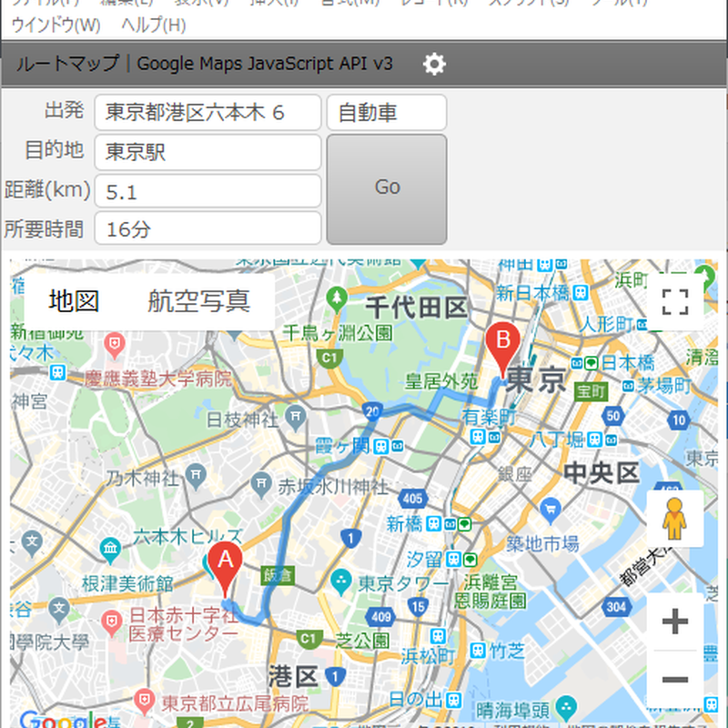Click the 東京タワー attraction icon
This screenshot has height=728, width=728.
(x=342, y=581)
